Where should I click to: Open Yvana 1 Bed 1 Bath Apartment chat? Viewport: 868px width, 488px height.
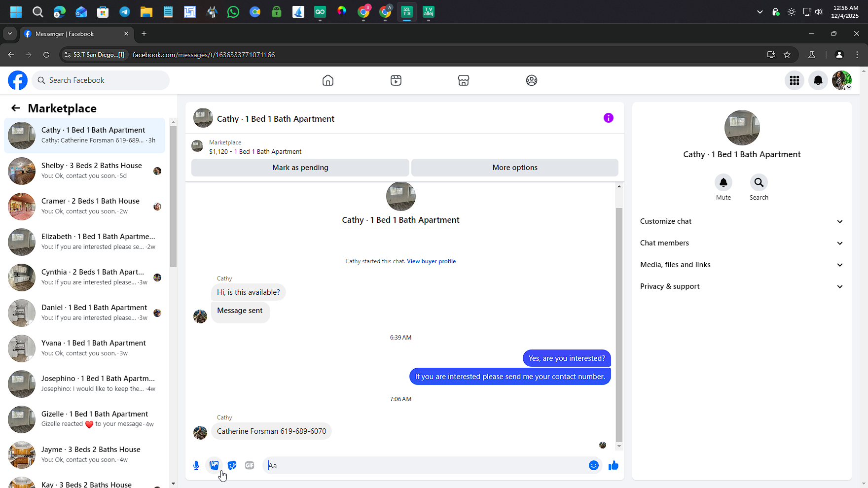coord(85,349)
